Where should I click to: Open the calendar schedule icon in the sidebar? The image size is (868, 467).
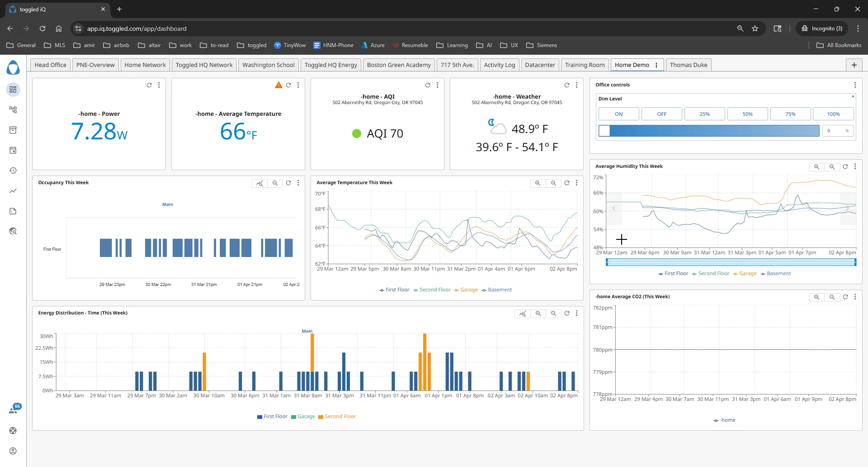tap(13, 150)
